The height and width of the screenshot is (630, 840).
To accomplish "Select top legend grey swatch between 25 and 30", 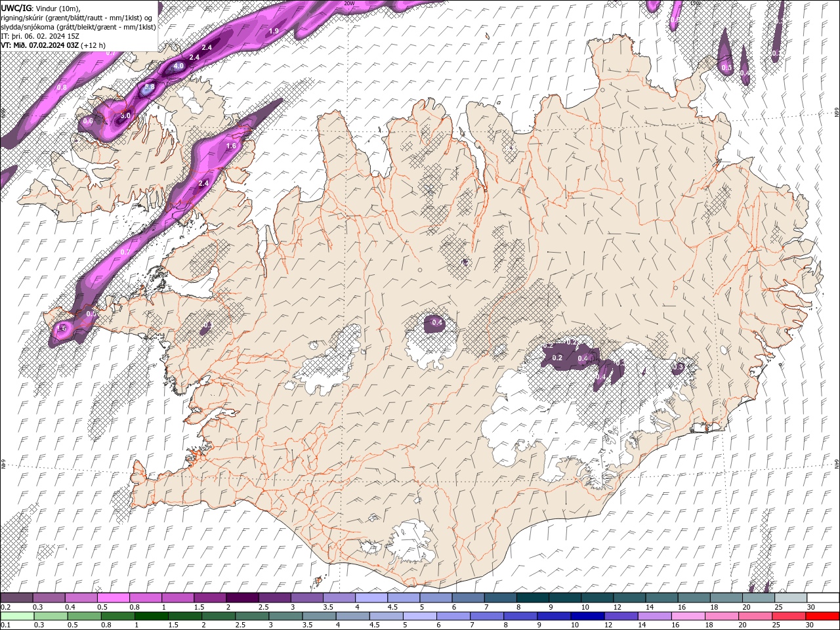I will [791, 598].
